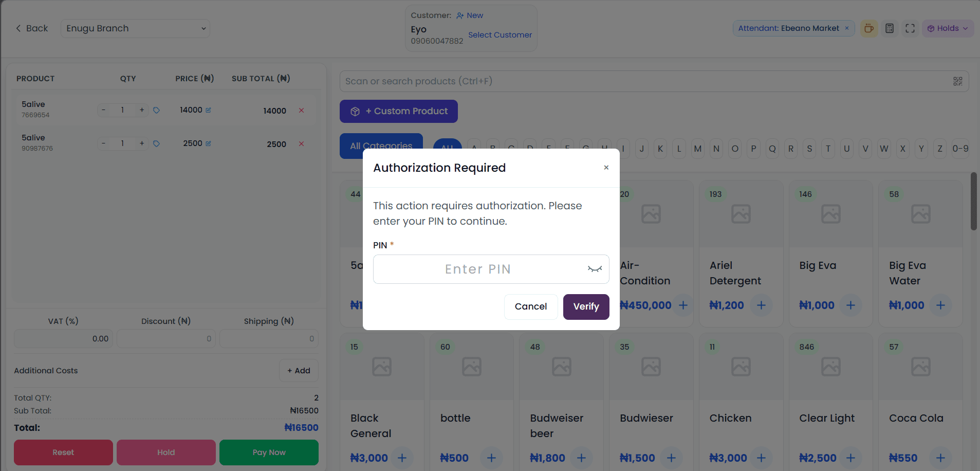
Task: Remove the 14000 5alive item from cart
Action: [302, 110]
